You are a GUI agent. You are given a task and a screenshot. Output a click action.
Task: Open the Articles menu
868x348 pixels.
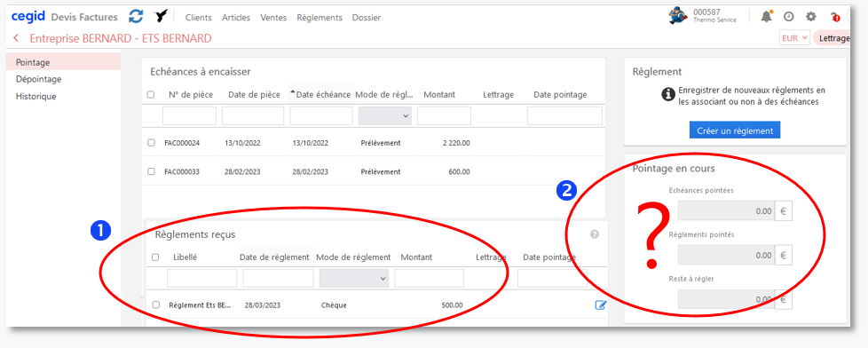point(236,17)
